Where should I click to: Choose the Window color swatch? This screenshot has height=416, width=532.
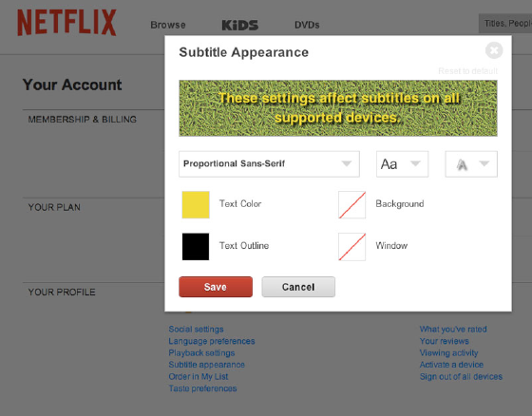click(x=351, y=247)
